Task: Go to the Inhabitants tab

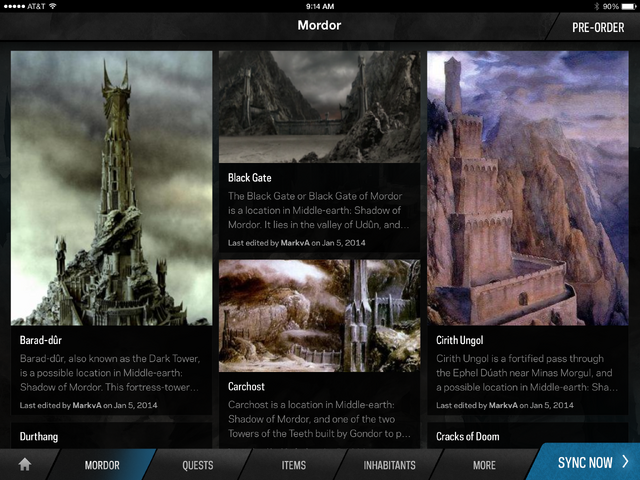Action: [x=389, y=465]
